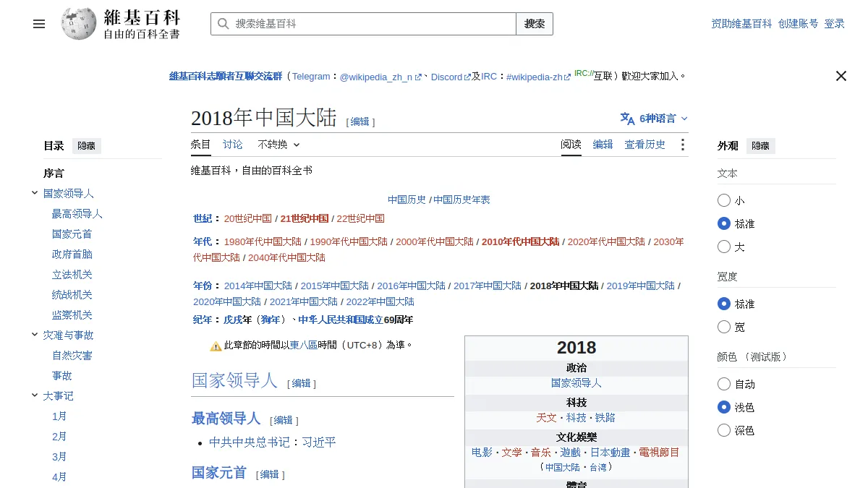868x488 pixels.
Task: Open the 习近平 link
Action: coord(319,442)
